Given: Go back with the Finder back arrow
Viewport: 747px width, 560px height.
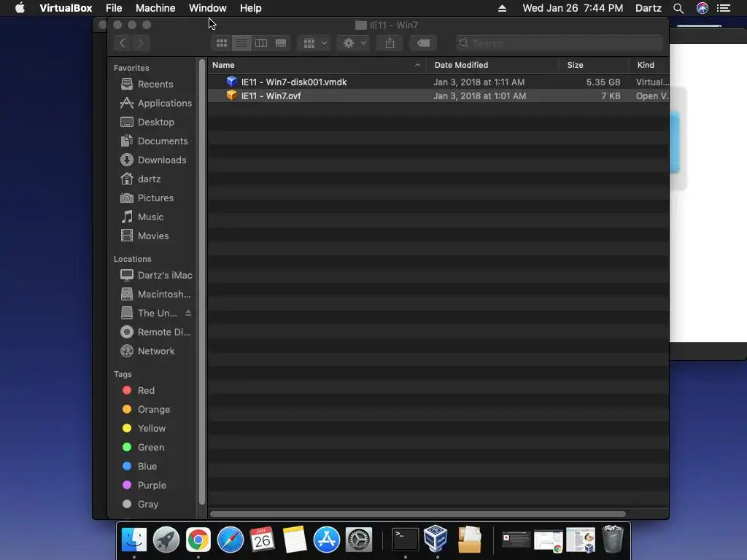Looking at the screenshot, I should coord(123,43).
